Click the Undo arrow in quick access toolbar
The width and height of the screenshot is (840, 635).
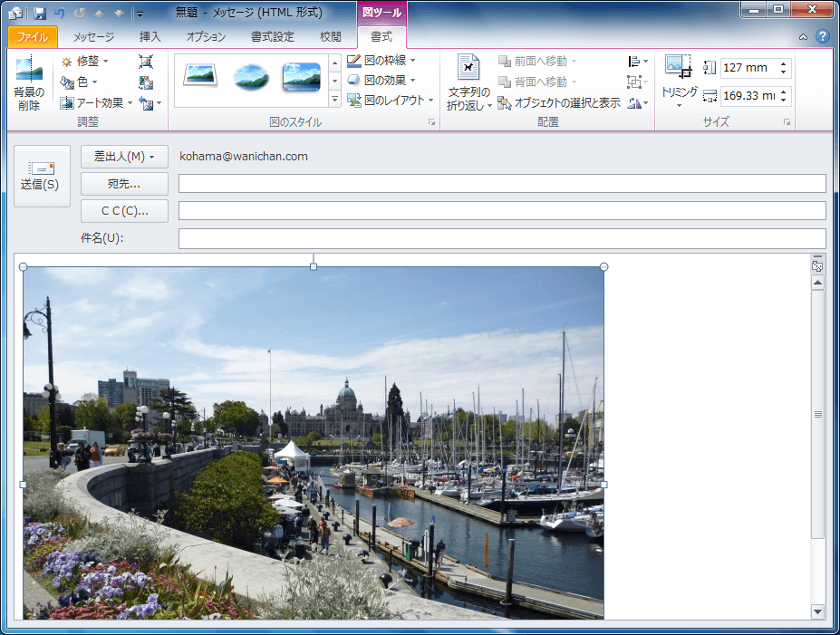60,14
